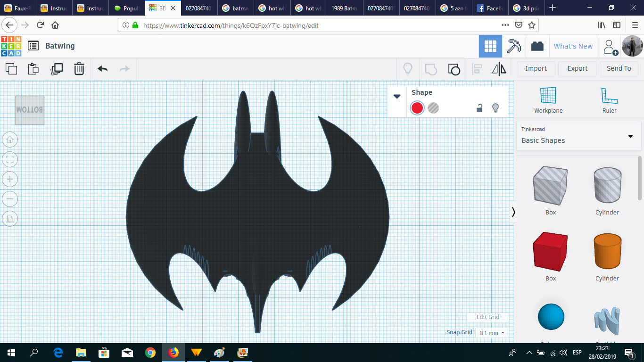
Task: Pick the striped hole Box shape
Action: (551, 185)
